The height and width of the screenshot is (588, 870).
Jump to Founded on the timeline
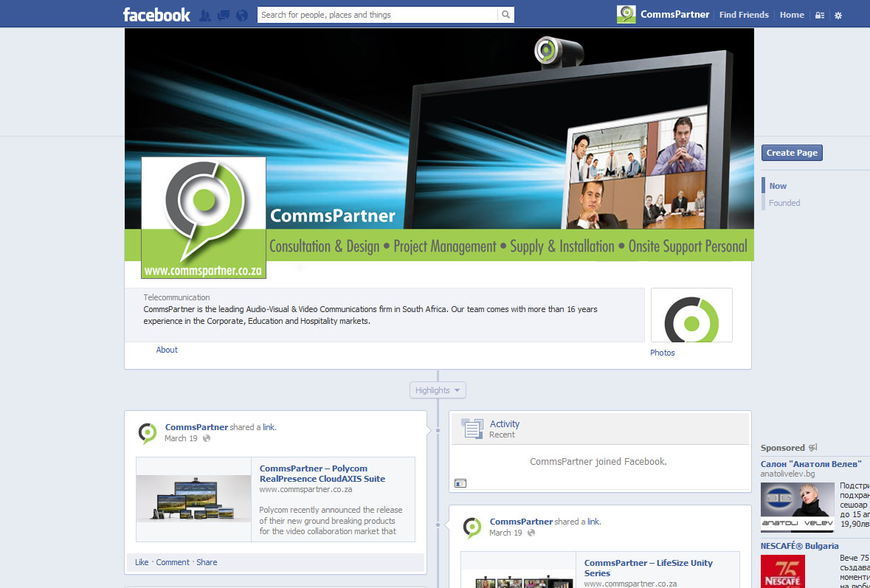click(784, 203)
